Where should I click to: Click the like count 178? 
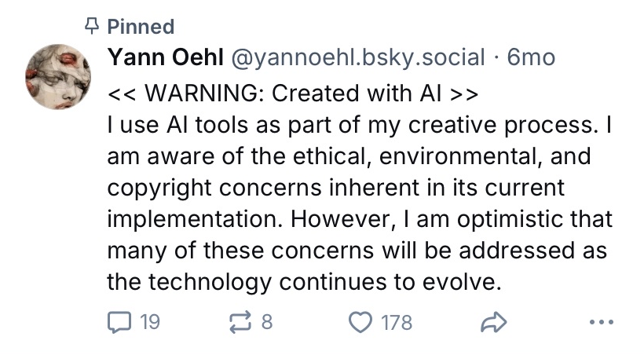[396, 322]
